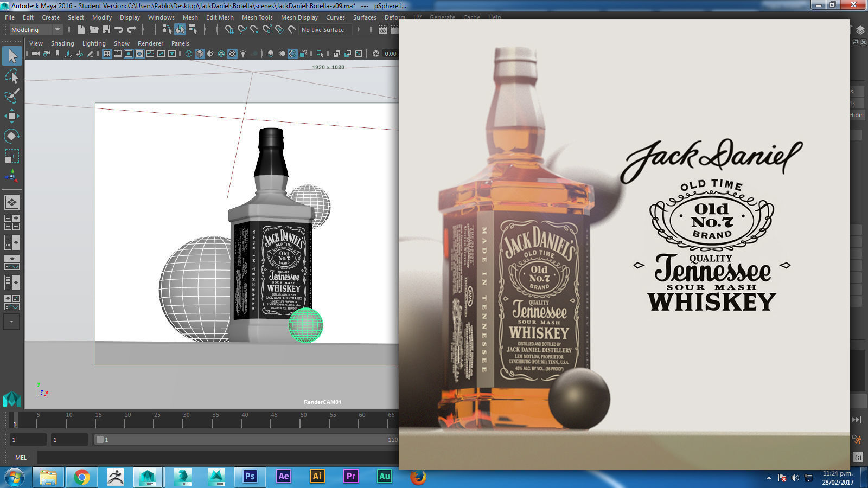Open the Mesh Display menu

click(299, 17)
